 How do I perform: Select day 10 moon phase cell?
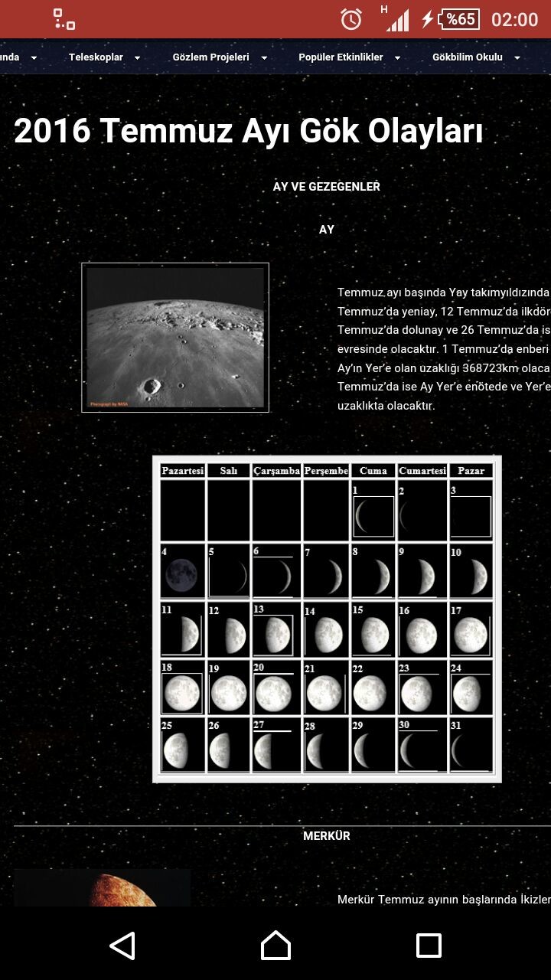(471, 571)
